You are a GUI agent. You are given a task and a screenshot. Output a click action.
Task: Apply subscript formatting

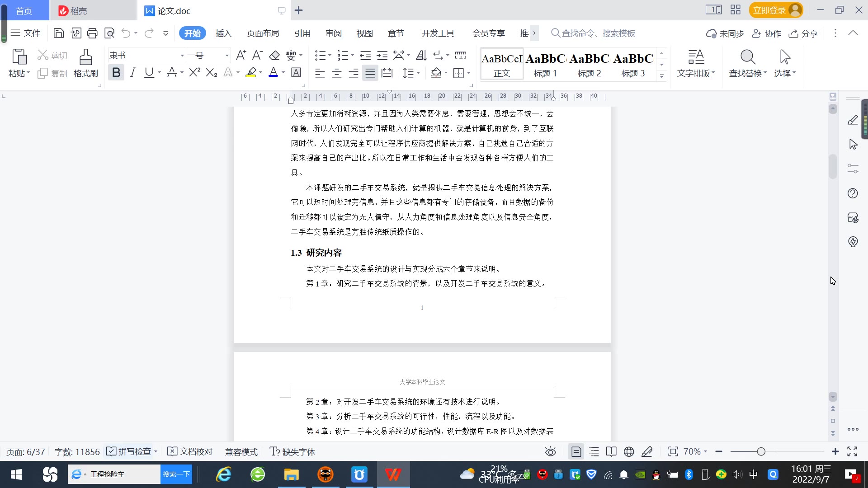212,72
